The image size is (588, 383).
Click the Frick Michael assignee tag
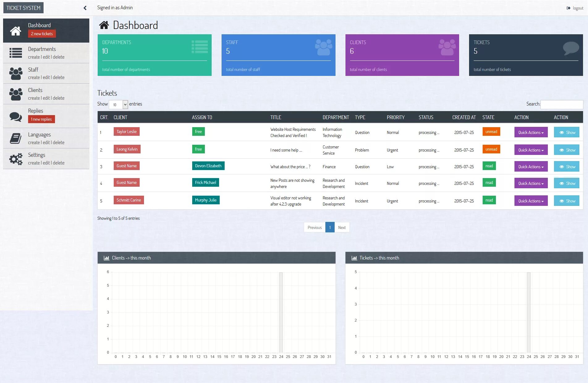[x=205, y=182]
